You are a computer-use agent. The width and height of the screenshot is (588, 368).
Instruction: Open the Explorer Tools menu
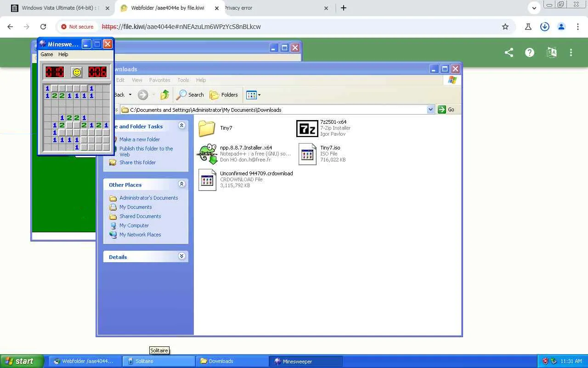(x=183, y=80)
